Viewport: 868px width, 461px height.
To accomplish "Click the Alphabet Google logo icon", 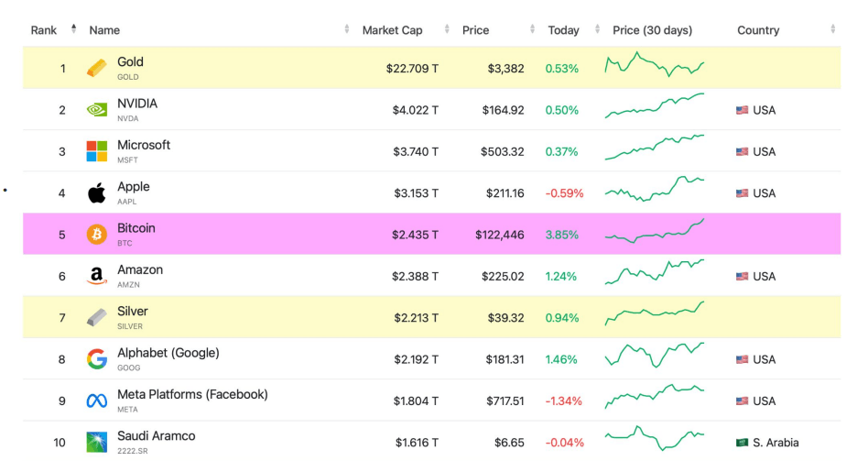I will [96, 359].
